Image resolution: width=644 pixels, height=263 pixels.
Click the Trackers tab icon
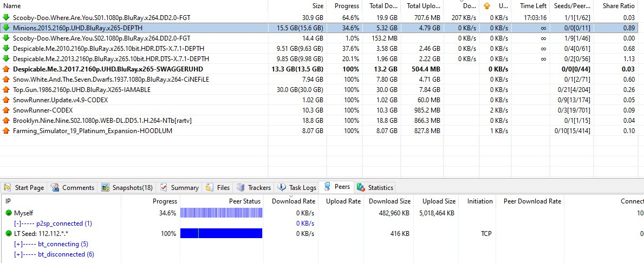(x=240, y=188)
